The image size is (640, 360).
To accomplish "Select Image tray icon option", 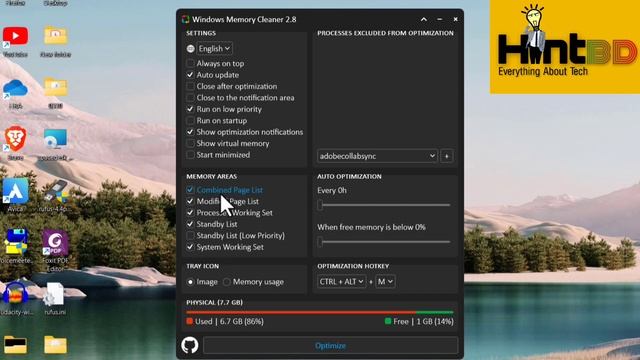I will [x=190, y=282].
